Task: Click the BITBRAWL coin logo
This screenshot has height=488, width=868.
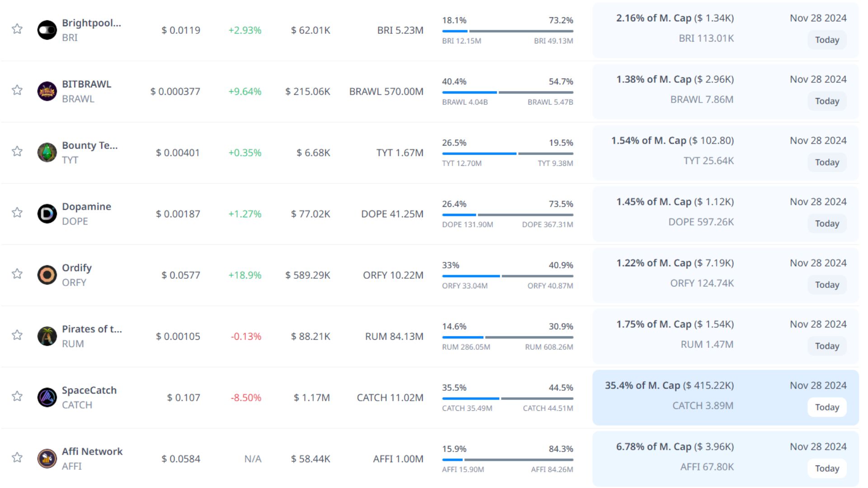Action: click(47, 91)
